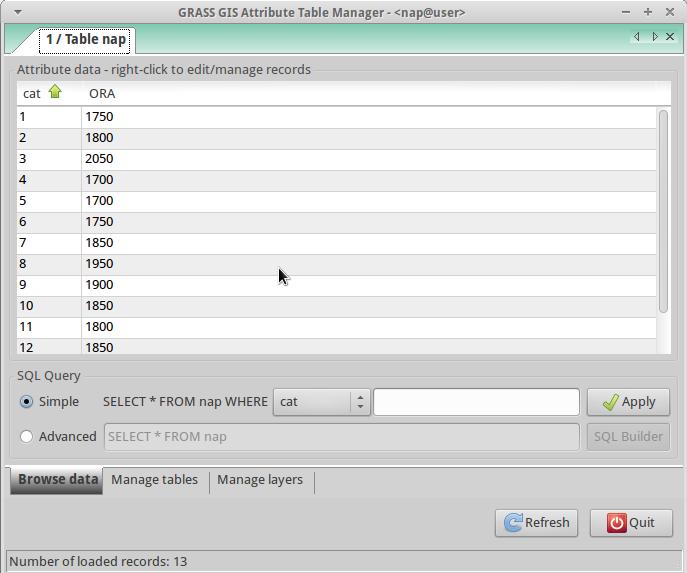
Task: Maximize the window with plus button
Action: click(648, 12)
